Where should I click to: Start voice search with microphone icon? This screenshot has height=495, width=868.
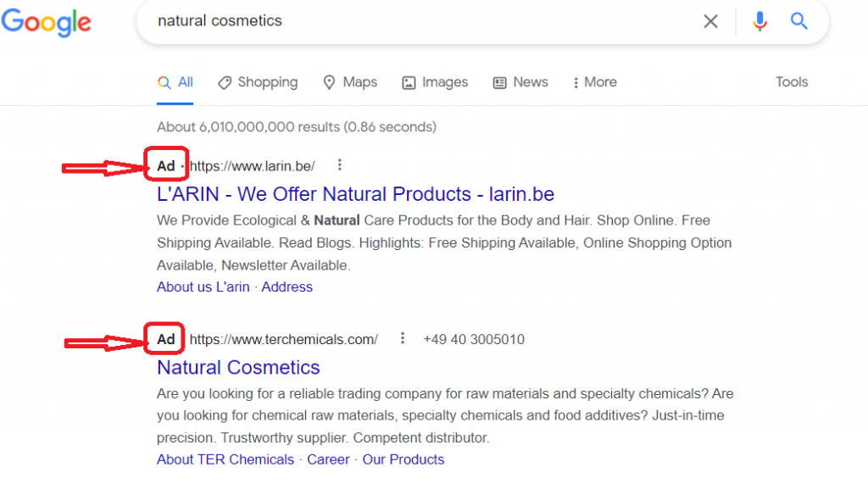point(759,21)
